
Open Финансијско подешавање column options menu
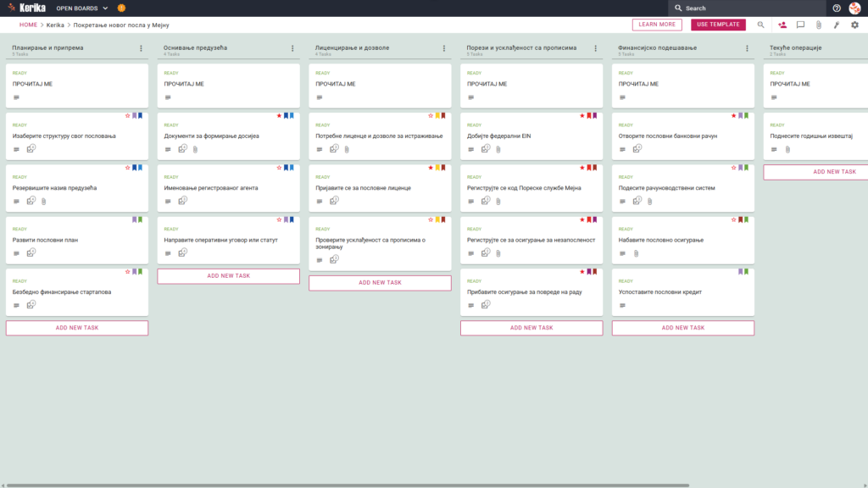tap(748, 48)
